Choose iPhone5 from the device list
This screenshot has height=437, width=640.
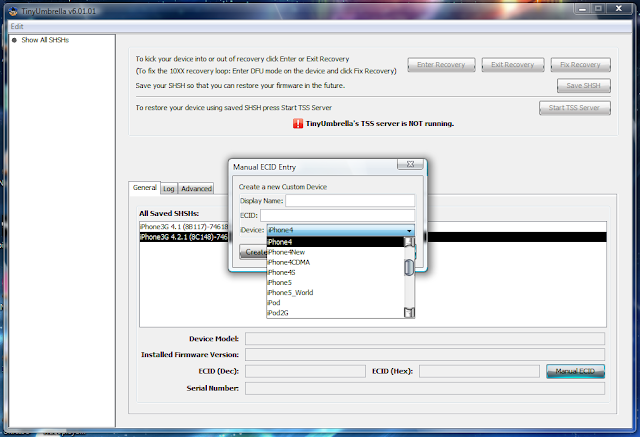click(x=336, y=282)
